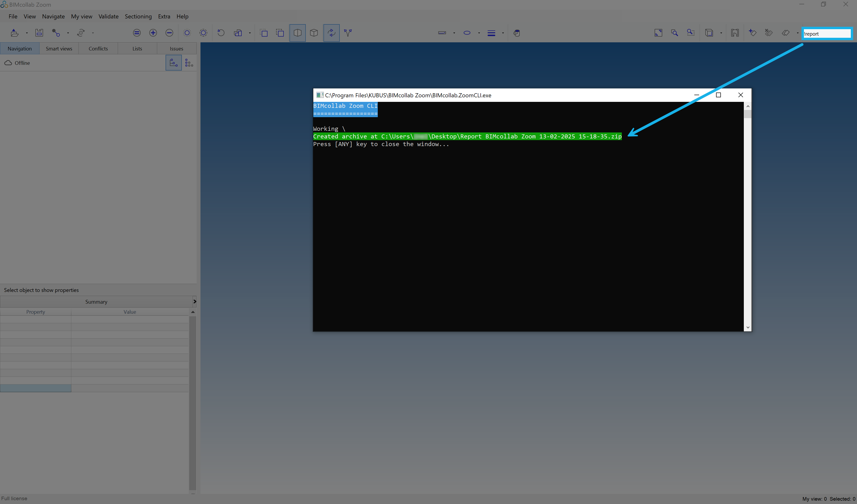
Task: Expand the ellipse tool dropdown arrow
Action: 479,33
